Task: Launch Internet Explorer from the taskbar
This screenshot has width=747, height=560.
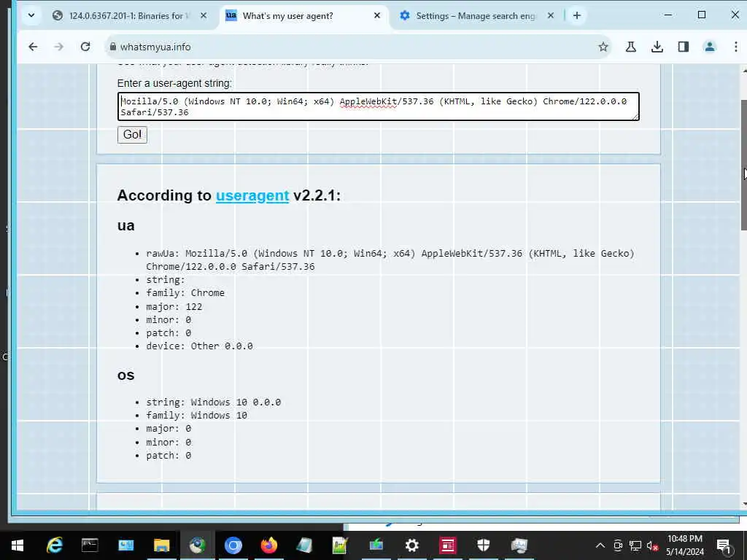Action: pyautogui.click(x=54, y=545)
